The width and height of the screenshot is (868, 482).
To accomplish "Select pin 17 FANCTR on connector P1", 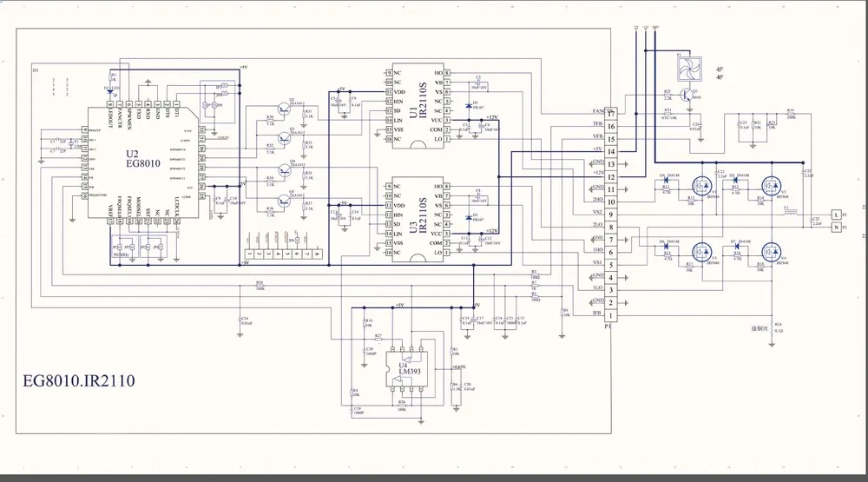I will click(x=611, y=114).
